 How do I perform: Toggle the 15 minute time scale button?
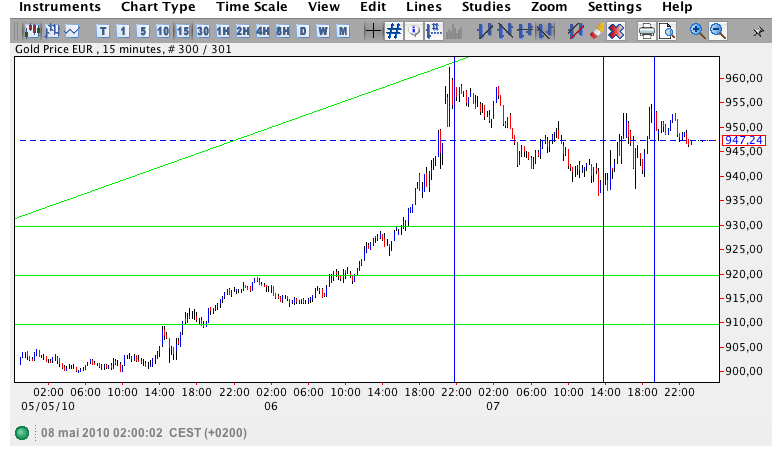[x=183, y=31]
